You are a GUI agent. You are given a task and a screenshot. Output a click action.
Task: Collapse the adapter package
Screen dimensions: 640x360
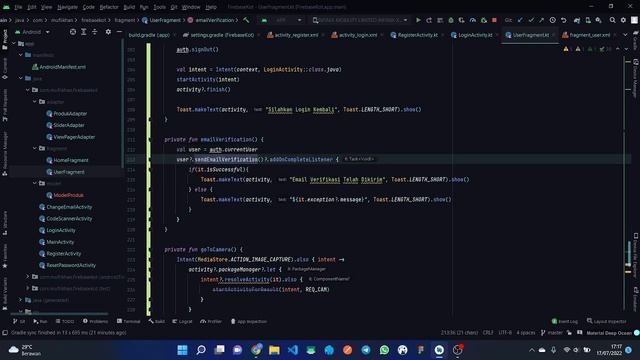pos(35,102)
